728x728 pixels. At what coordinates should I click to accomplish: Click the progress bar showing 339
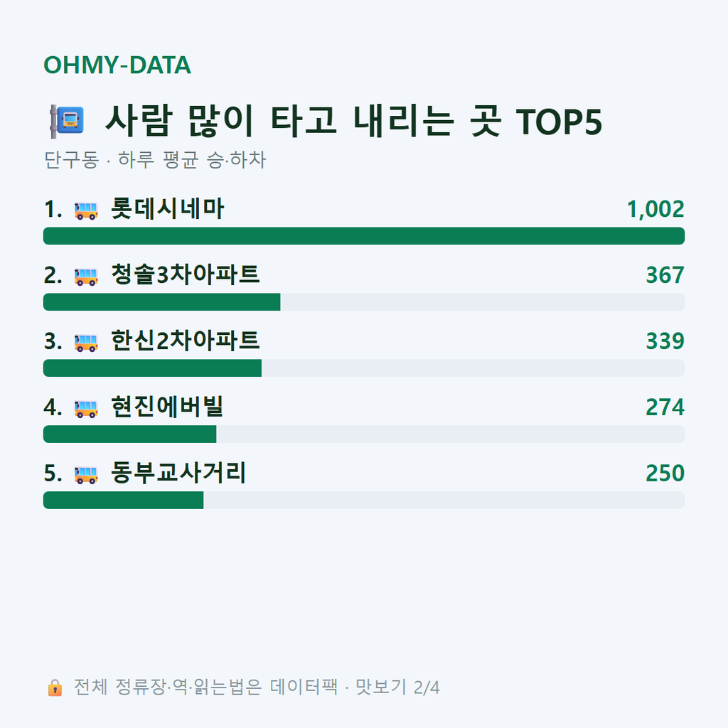[x=364, y=368]
